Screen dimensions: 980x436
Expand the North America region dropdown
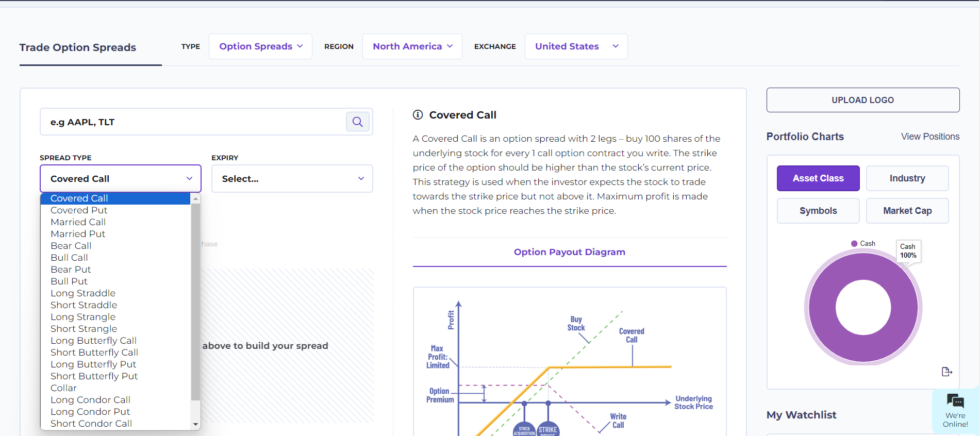412,46
